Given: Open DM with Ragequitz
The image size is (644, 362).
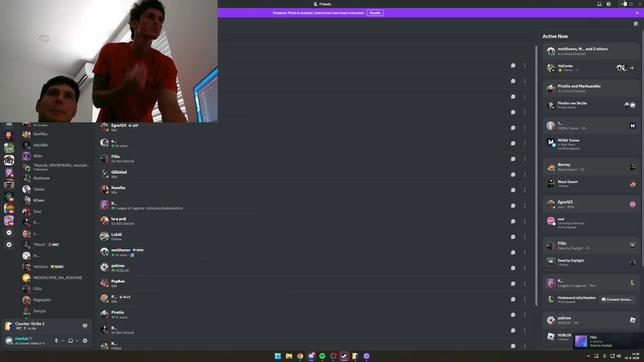Looking at the screenshot, I should pos(56,300).
